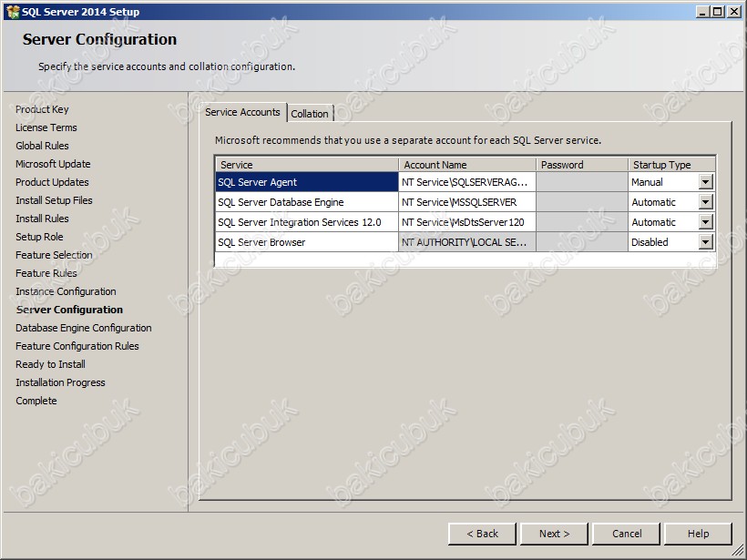747x560 pixels.
Task: Click Install Rules in the setup steps
Action: pyautogui.click(x=42, y=219)
